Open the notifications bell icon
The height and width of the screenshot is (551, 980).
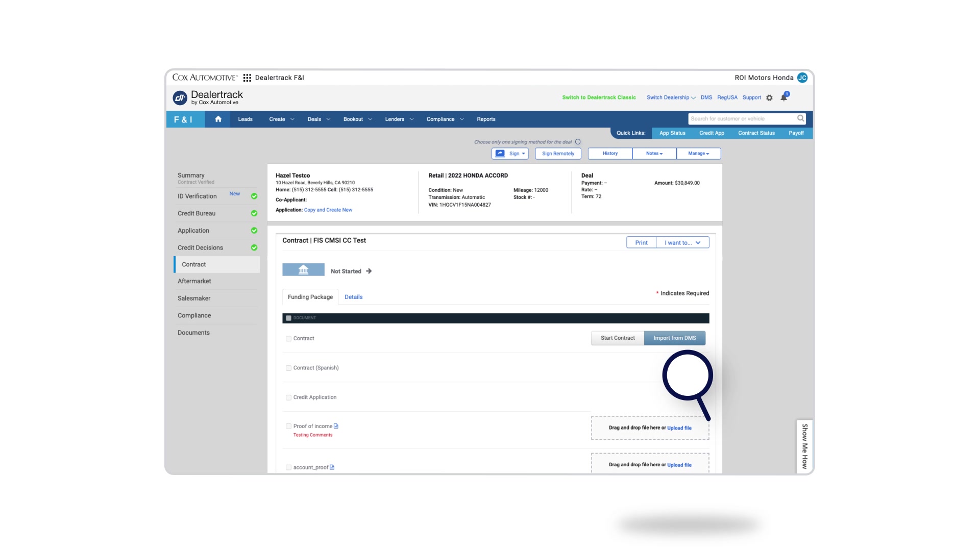784,97
